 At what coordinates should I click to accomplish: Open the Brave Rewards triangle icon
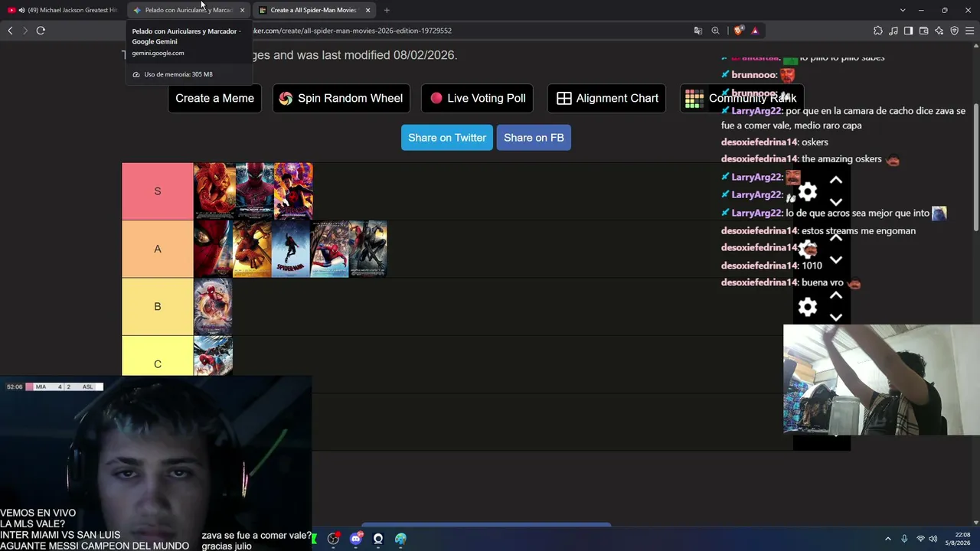[755, 31]
